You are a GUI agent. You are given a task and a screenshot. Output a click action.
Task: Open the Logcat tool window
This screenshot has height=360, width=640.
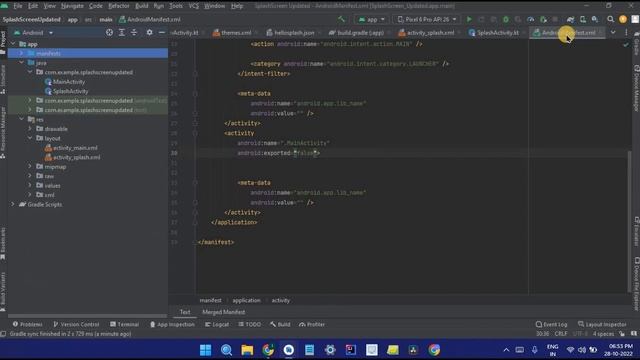pyautogui.click(x=217, y=324)
